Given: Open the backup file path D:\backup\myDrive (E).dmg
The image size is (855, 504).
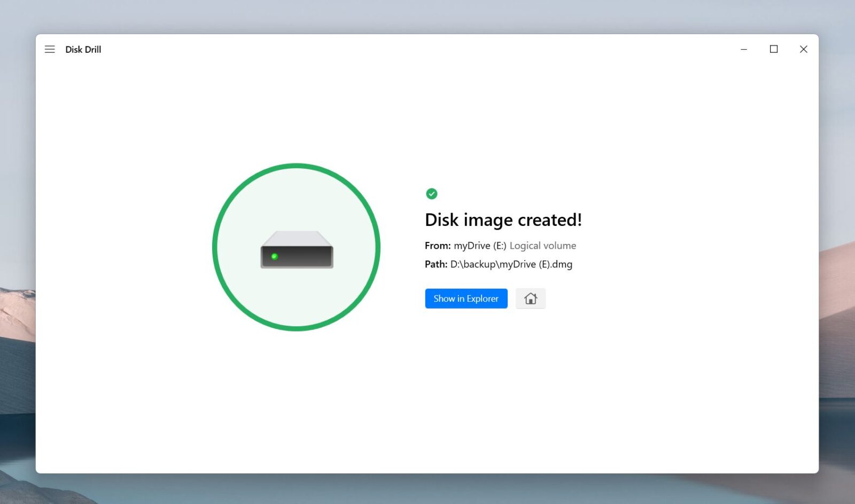Looking at the screenshot, I should click(x=510, y=264).
